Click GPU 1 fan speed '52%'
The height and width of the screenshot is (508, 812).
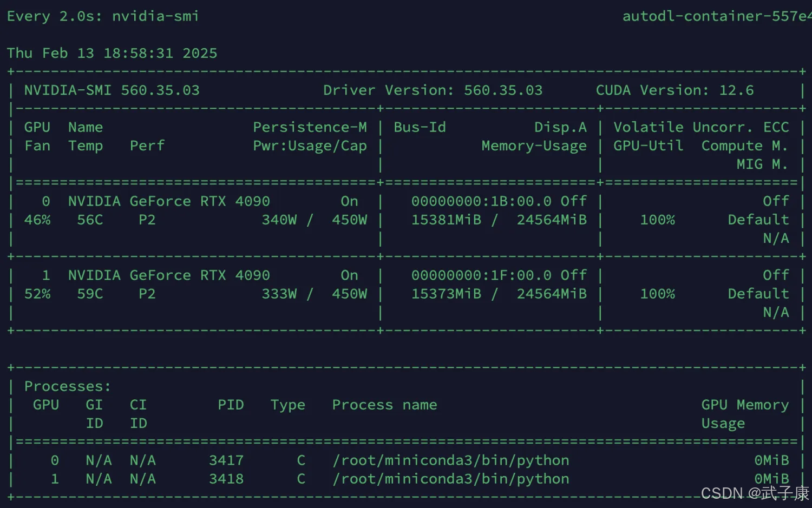tap(37, 294)
